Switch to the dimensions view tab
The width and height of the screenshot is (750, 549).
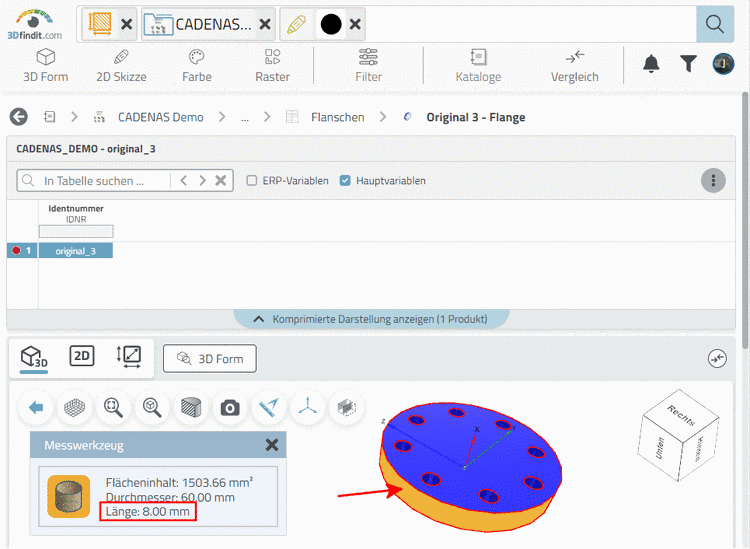[x=129, y=357]
